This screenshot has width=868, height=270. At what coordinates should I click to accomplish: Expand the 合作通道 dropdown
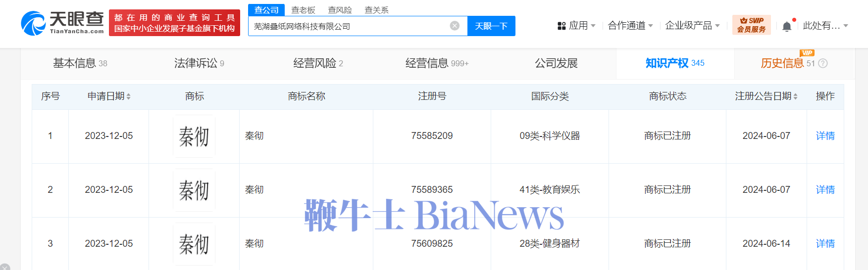630,26
